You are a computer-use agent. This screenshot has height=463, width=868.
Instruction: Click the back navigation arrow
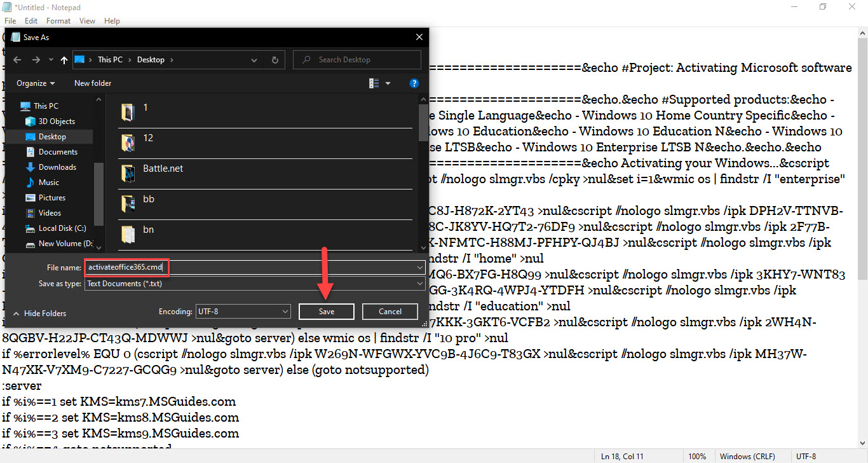tap(17, 60)
